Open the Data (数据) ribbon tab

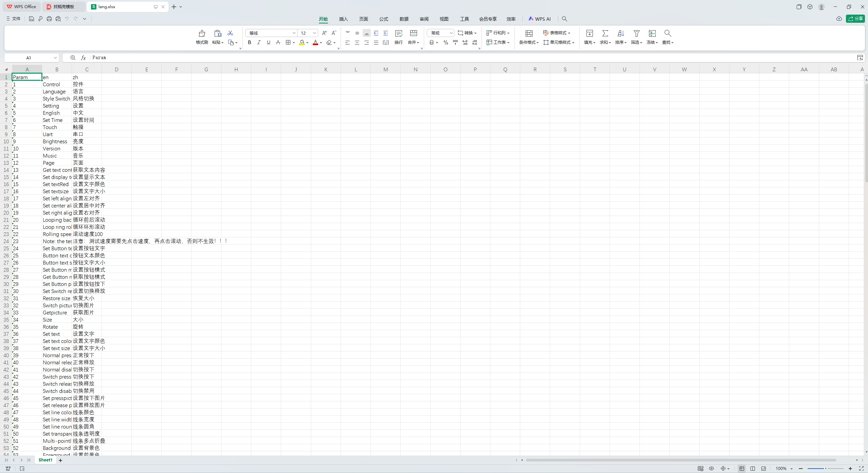[x=404, y=19]
